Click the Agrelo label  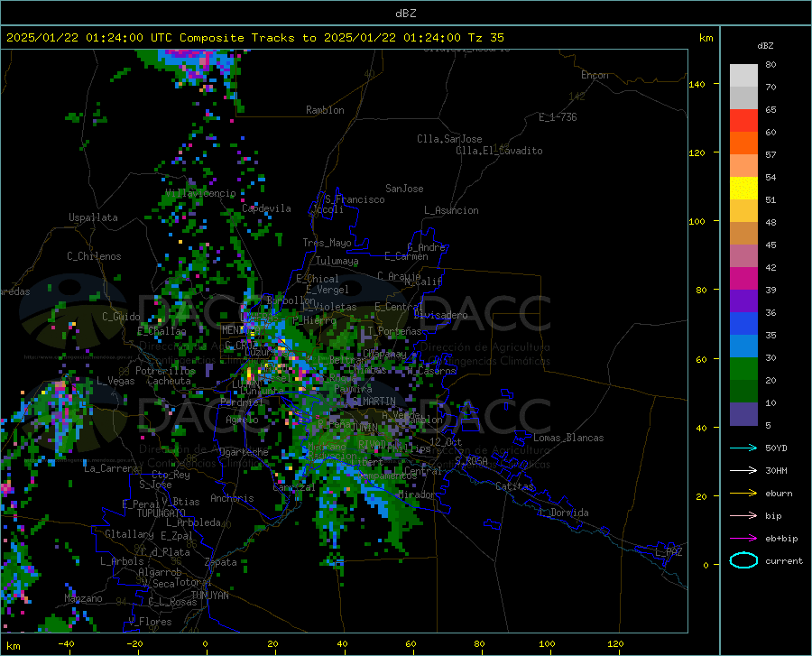coord(242,420)
